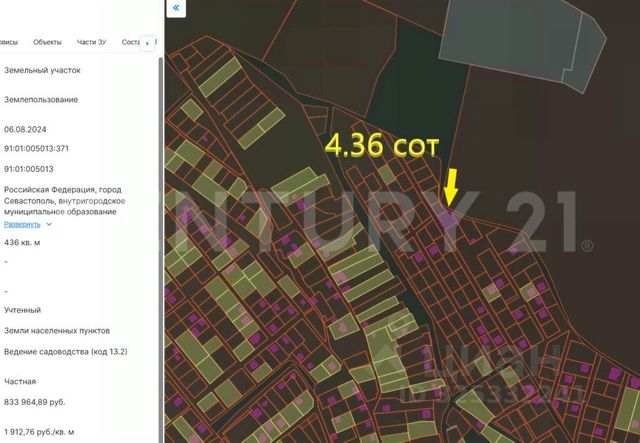Select Ведение садоводства (код 13.2) text
Image resolution: width=640 pixels, height=443 pixels.
point(66,352)
